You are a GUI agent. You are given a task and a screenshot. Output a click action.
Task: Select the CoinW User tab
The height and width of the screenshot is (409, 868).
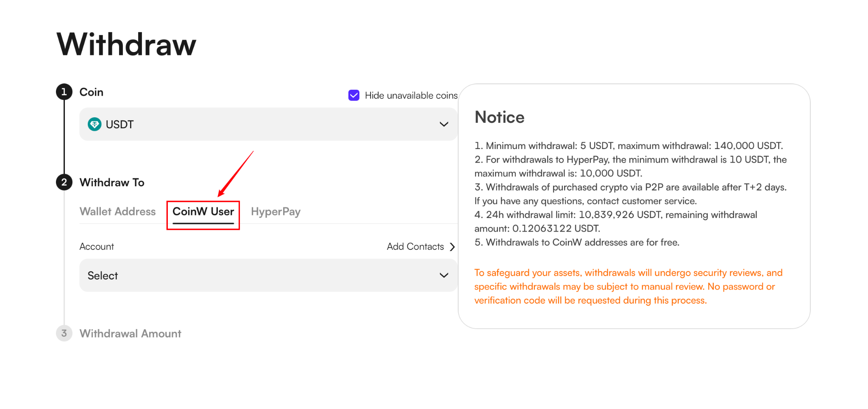tap(203, 211)
